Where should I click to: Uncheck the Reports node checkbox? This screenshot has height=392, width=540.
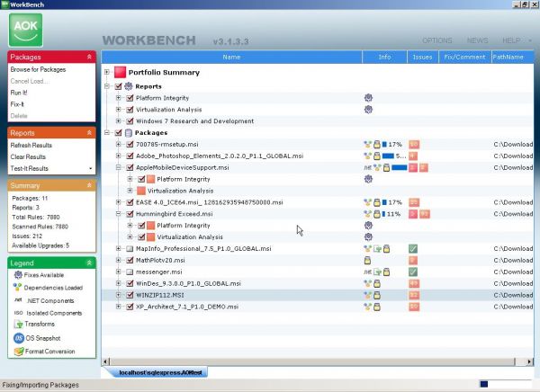118,86
